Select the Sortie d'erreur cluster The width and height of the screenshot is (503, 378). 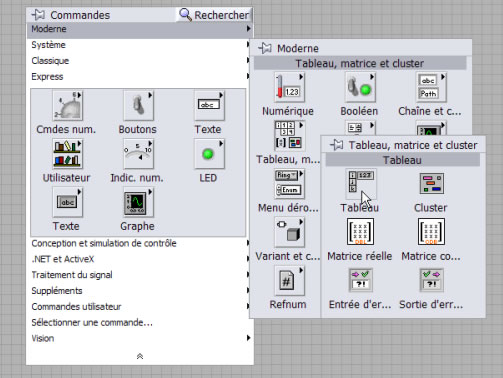point(431,280)
